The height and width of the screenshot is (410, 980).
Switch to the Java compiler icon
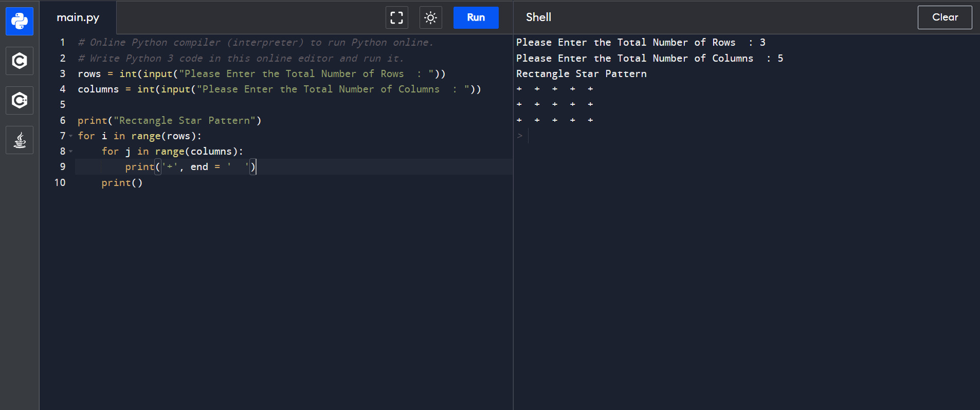point(20,140)
